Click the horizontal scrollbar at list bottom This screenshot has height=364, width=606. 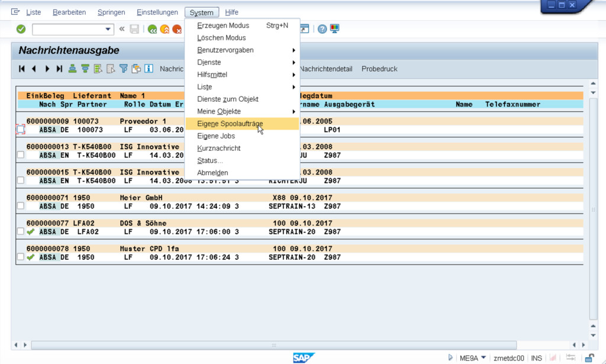(x=272, y=344)
